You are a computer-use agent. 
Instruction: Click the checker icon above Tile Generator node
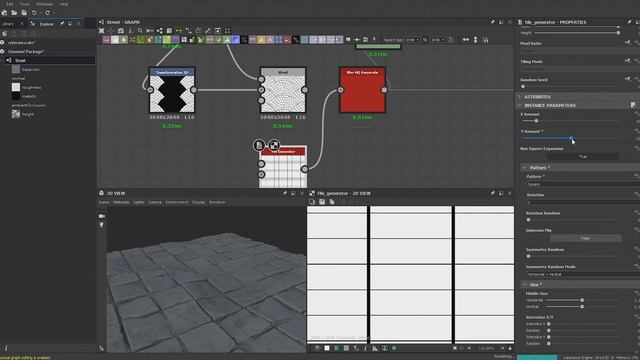click(x=274, y=145)
